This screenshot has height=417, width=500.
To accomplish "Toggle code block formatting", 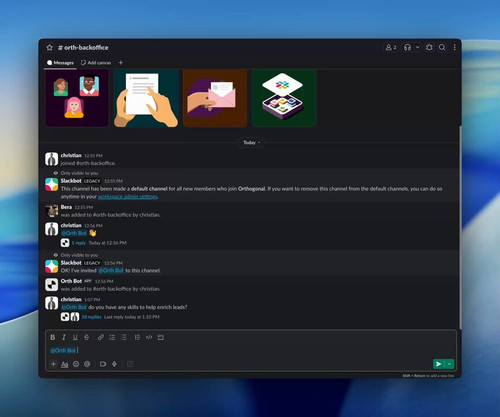I will 160,337.
